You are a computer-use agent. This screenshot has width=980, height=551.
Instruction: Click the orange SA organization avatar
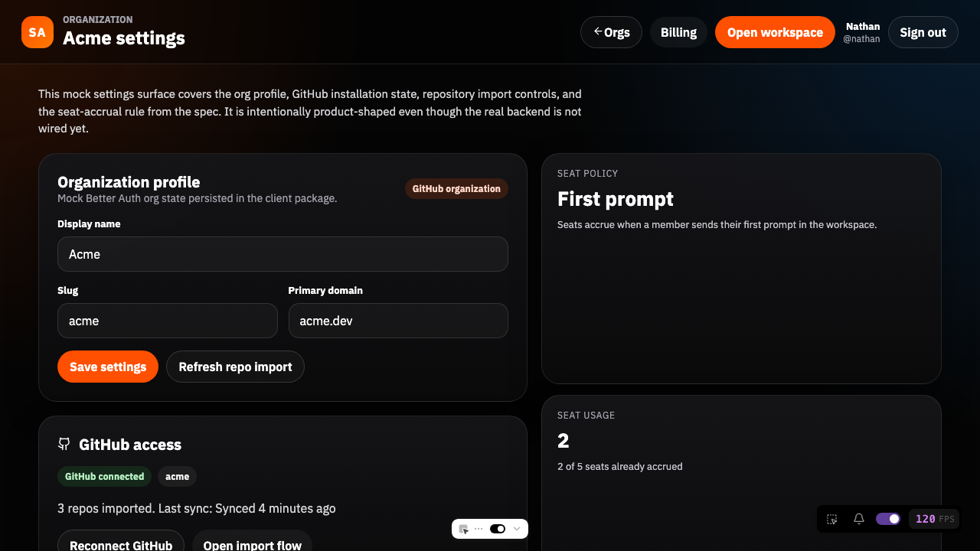[x=37, y=32]
